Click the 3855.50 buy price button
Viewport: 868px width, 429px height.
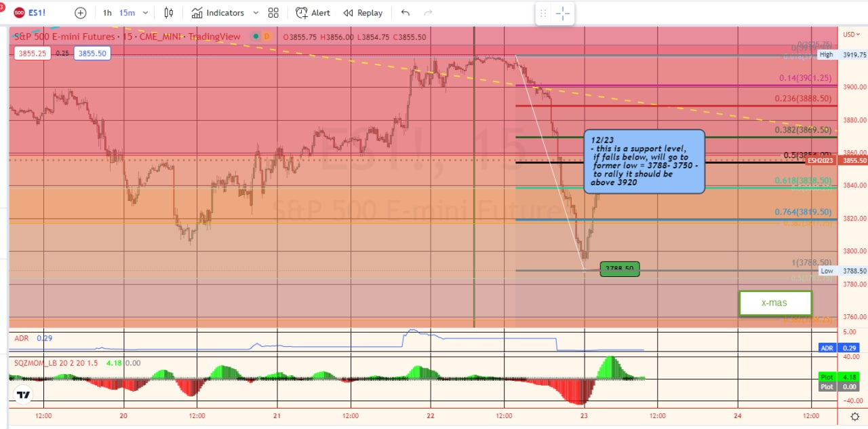(x=91, y=53)
